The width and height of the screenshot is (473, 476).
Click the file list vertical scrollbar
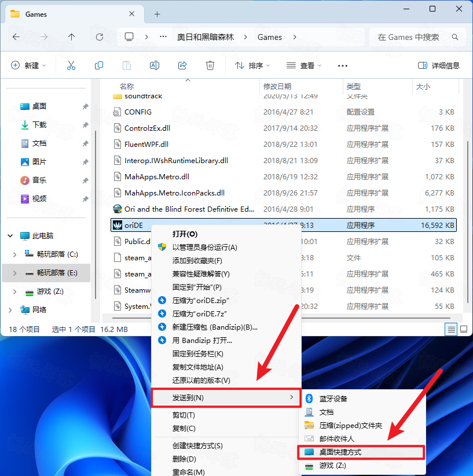pos(467,222)
